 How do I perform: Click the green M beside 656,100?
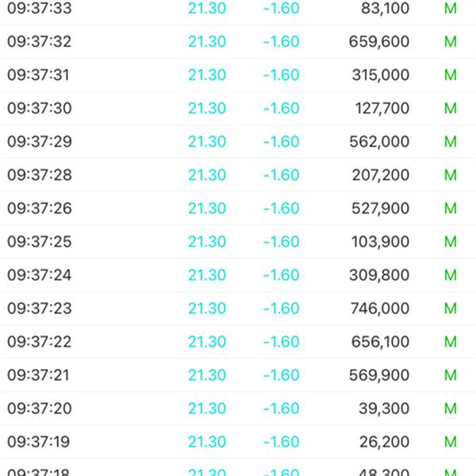[451, 342]
